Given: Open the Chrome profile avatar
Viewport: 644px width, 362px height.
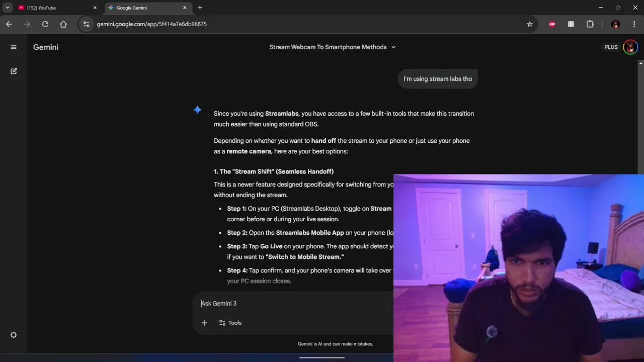Looking at the screenshot, I should 615,24.
